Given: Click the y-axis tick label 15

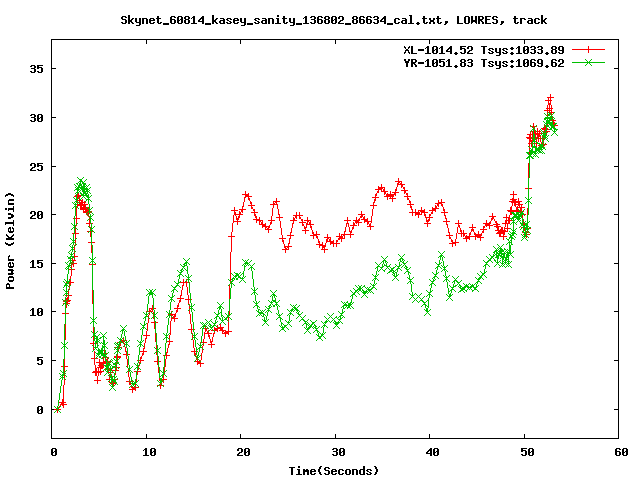Looking at the screenshot, I should click(36, 264).
